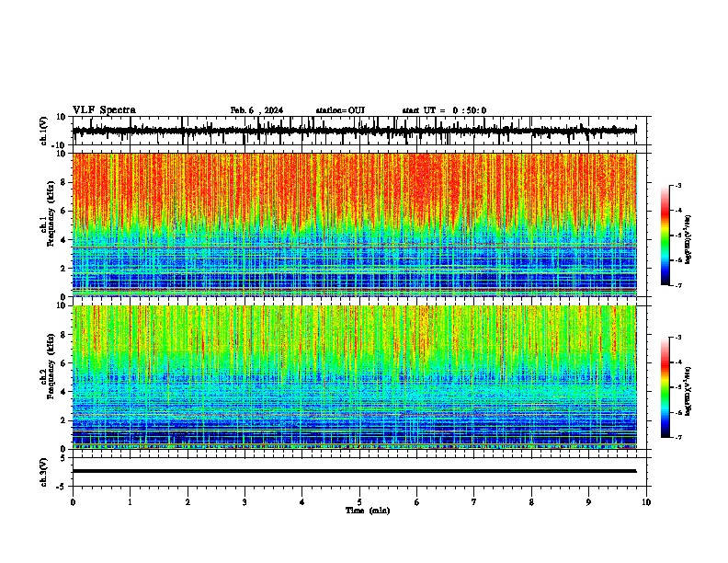This screenshot has height=563, width=728.
Task: Click the '6' kHz tick on ch.2 frequency axis
Action: pos(63,362)
